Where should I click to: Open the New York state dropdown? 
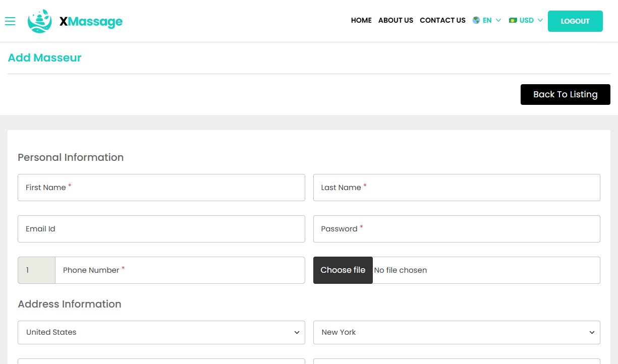456,333
